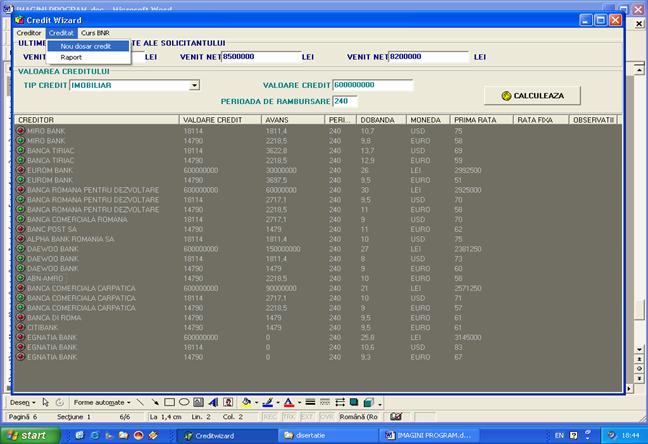This screenshot has width=648, height=444.
Task: Click the Word vertical scrollbar down arrow
Action: click(639, 349)
